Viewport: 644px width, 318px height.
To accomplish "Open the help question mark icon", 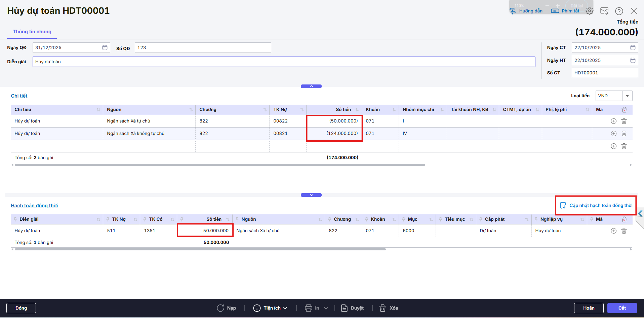I will (x=619, y=11).
